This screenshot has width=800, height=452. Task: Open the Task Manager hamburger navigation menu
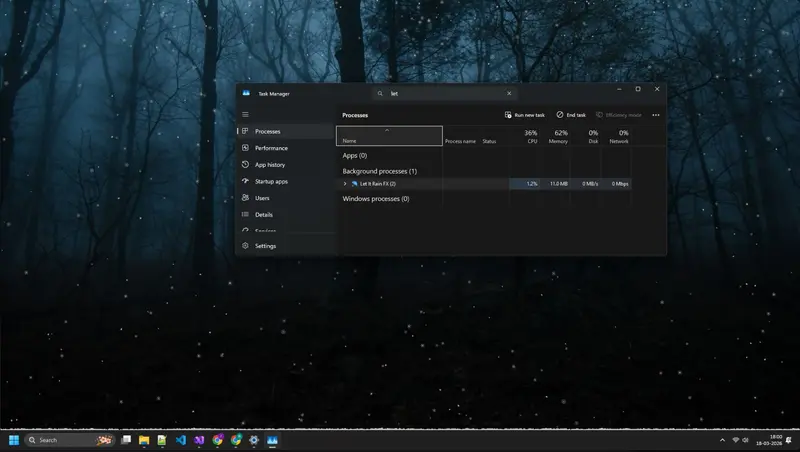[x=245, y=115]
